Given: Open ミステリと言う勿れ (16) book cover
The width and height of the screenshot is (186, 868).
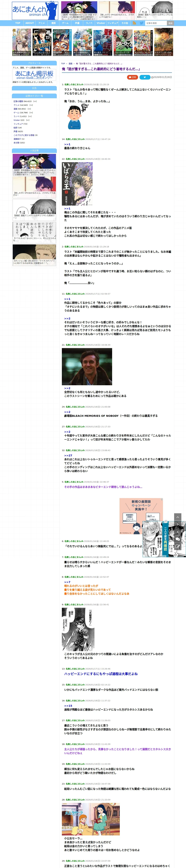Looking at the screenshot, I should (x=164, y=42).
